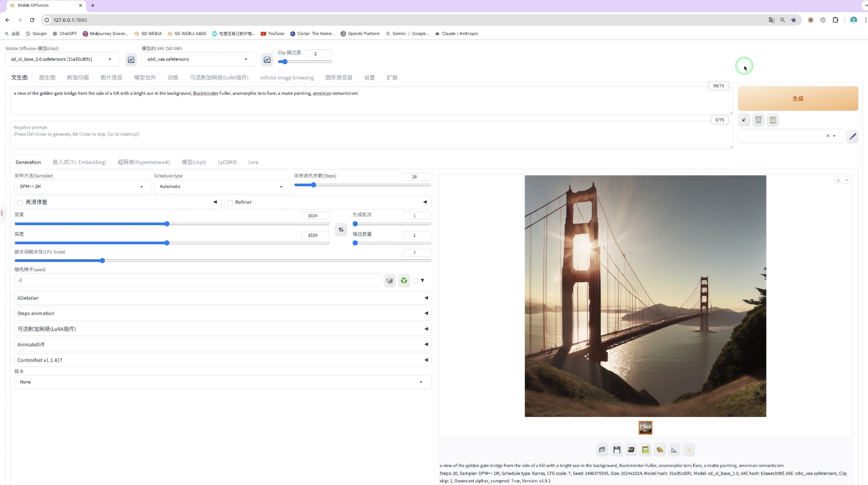The image size is (868, 485).
Task: Switch to the 附加功能 tab
Action: [78, 78]
